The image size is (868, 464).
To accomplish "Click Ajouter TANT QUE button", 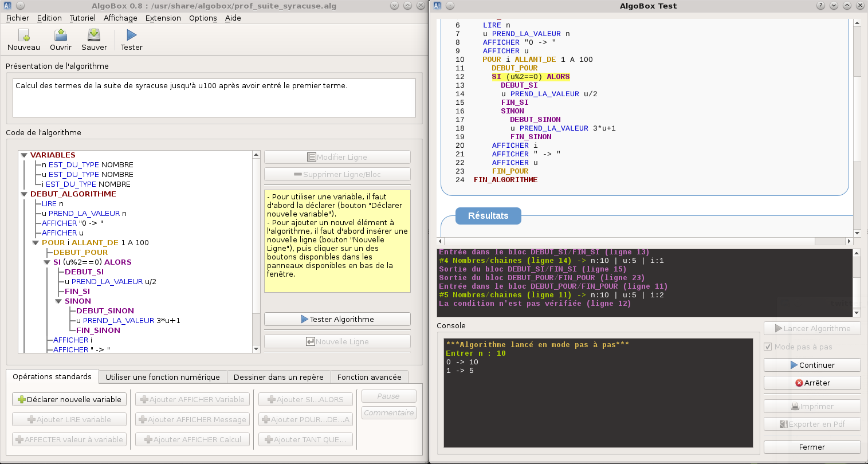I will [305, 439].
